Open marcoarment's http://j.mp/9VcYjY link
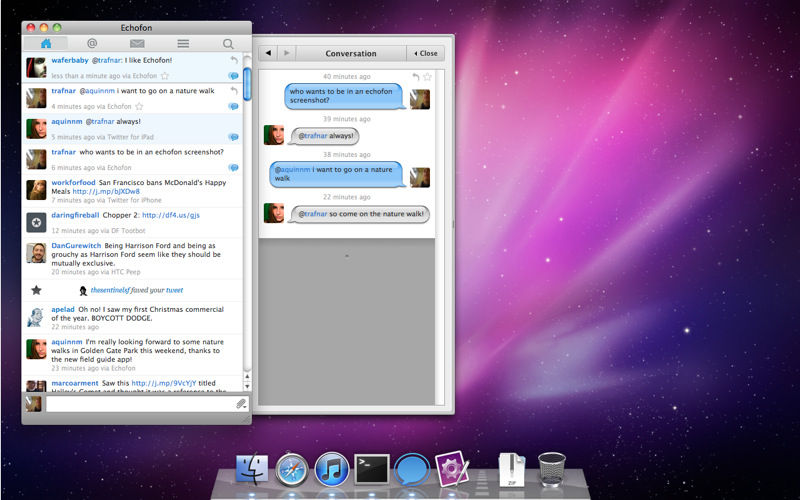 (164, 383)
